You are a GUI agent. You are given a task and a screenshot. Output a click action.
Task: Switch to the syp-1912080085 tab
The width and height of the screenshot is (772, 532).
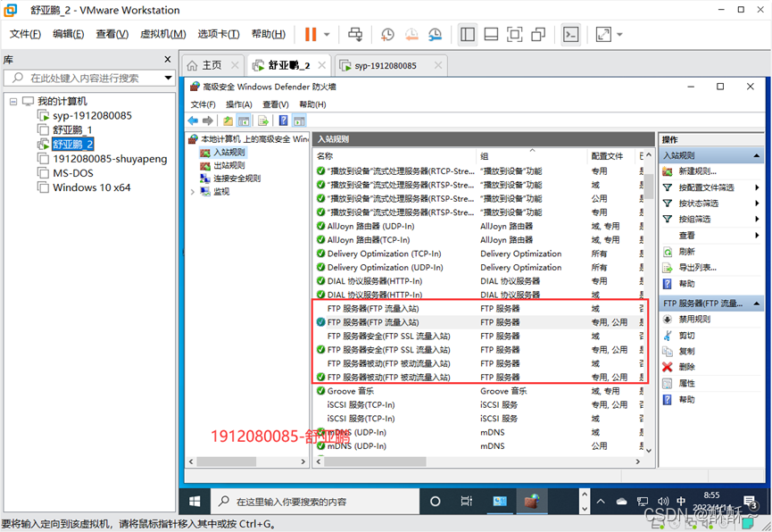(386, 65)
